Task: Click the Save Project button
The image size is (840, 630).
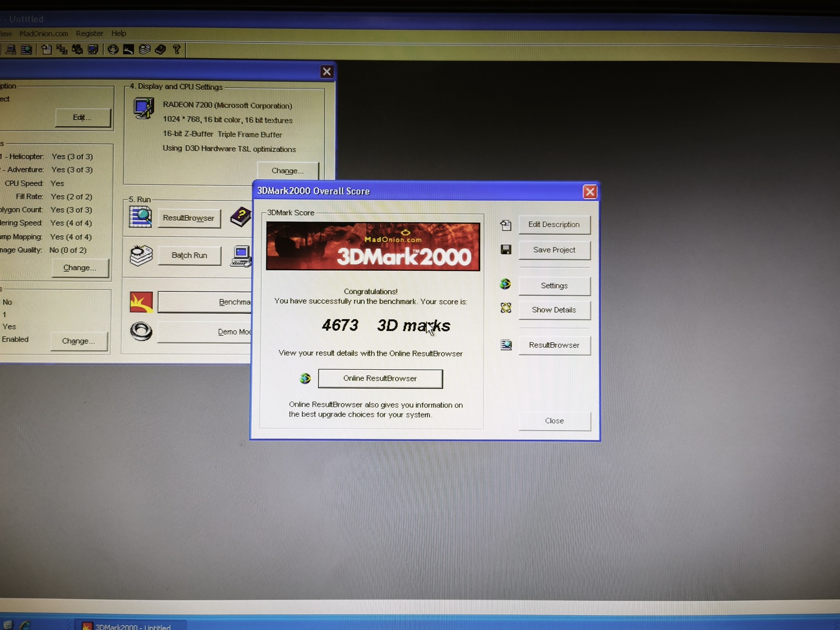Action: click(554, 250)
